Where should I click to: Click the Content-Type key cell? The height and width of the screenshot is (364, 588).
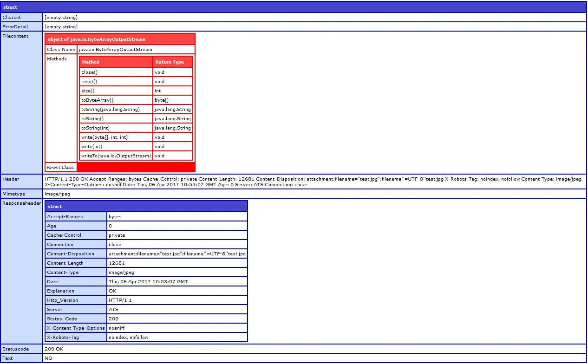76,273
